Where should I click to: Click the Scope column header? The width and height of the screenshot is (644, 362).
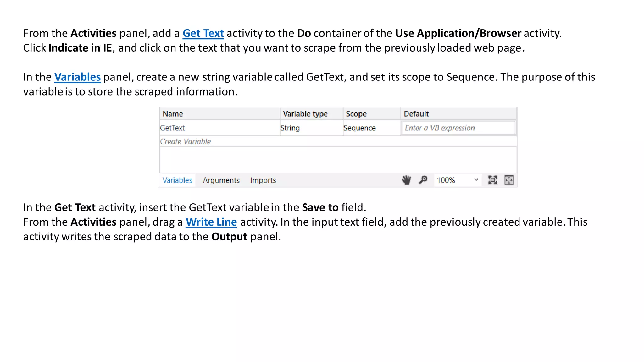point(356,114)
